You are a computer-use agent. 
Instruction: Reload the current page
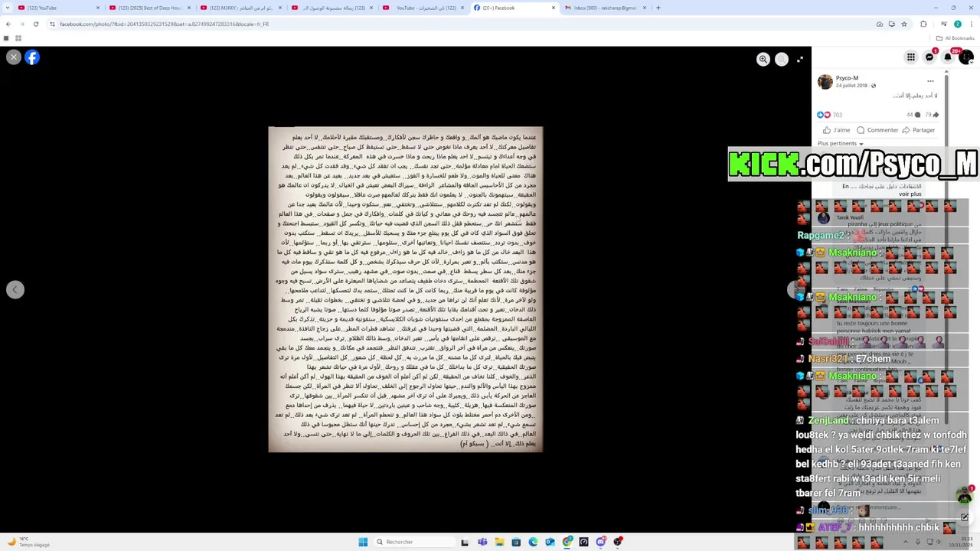(35, 24)
